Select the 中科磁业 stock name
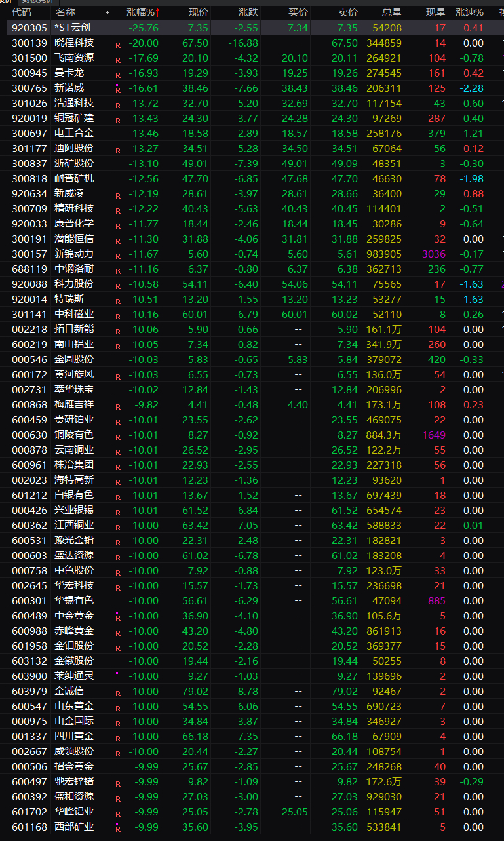Screen dimensions: 504x841 (x=74, y=314)
